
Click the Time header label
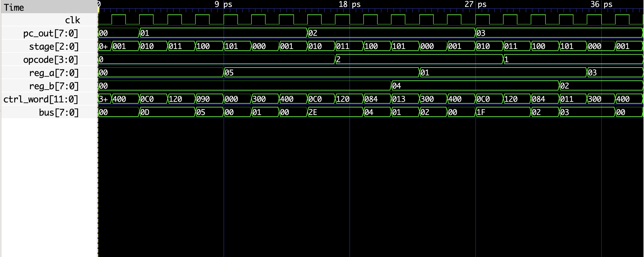pos(14,7)
